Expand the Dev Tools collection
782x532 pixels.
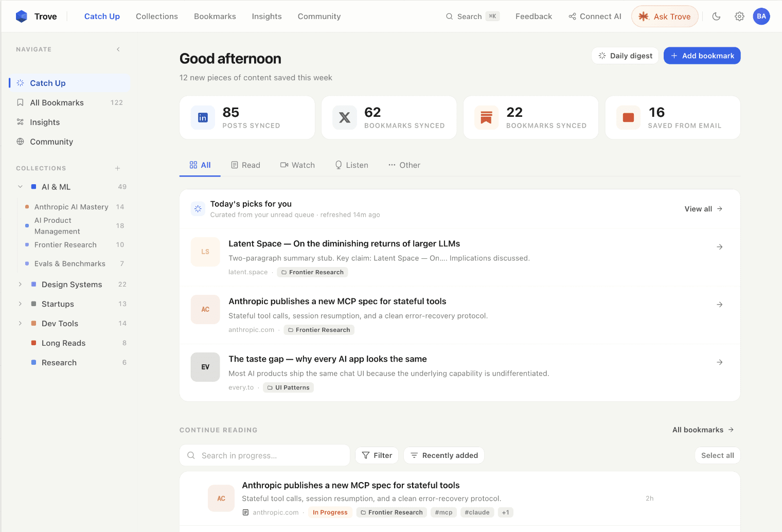(x=20, y=324)
